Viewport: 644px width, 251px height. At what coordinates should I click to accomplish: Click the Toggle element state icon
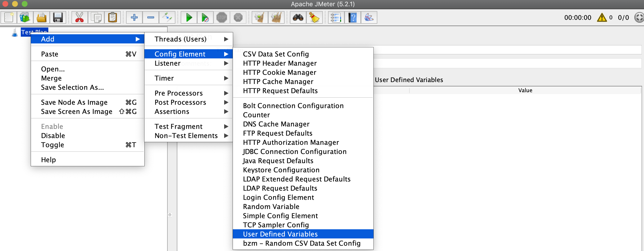coord(167,17)
